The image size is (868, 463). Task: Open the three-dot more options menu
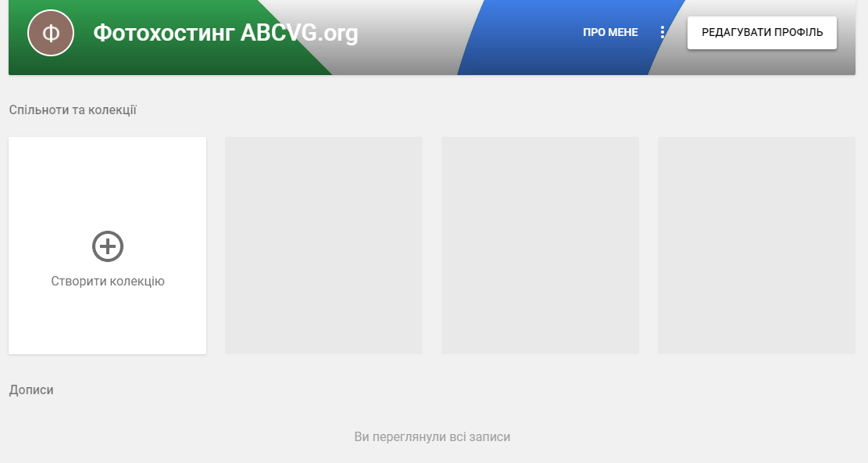click(662, 32)
